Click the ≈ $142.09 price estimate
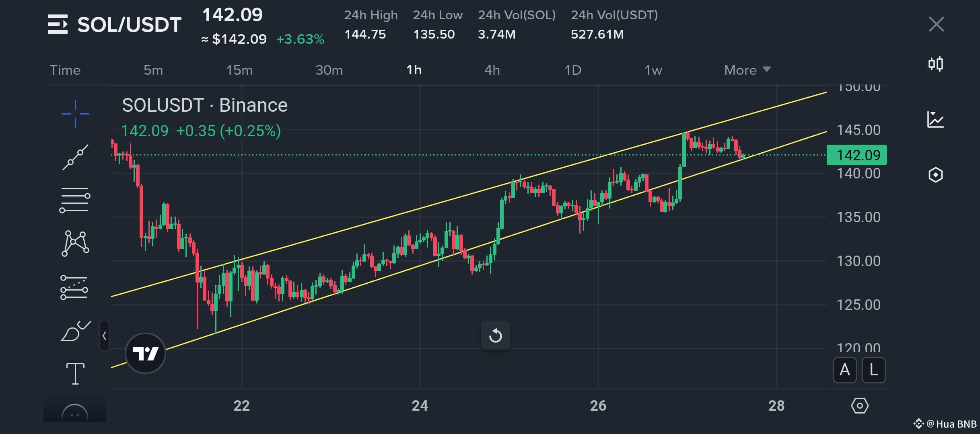This screenshot has height=434, width=980. 234,39
